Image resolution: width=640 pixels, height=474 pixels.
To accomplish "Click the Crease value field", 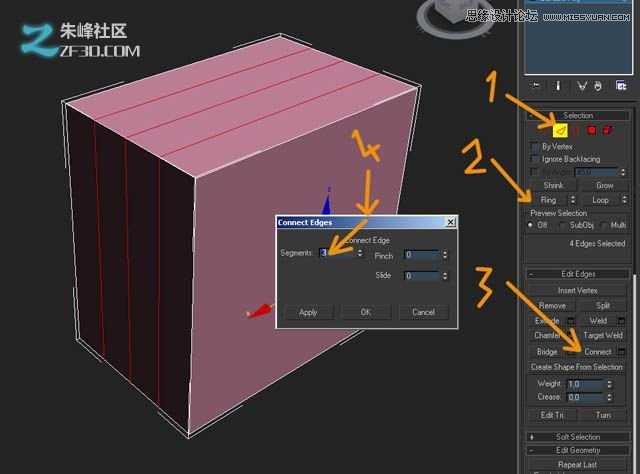I will point(586,397).
